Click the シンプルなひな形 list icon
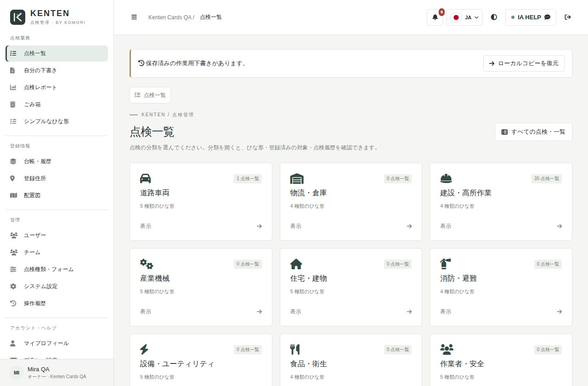The image size is (588, 386). (x=13, y=121)
